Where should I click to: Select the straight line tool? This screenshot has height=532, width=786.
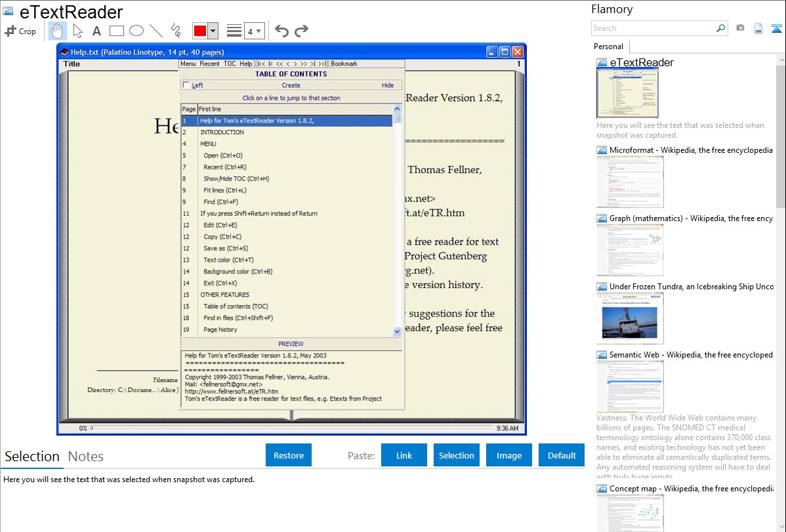pyautogui.click(x=156, y=31)
